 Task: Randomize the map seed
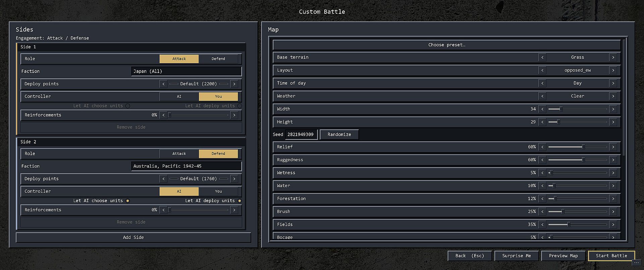(x=339, y=135)
